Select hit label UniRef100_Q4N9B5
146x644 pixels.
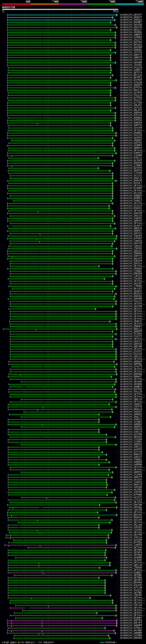pos(131,633)
